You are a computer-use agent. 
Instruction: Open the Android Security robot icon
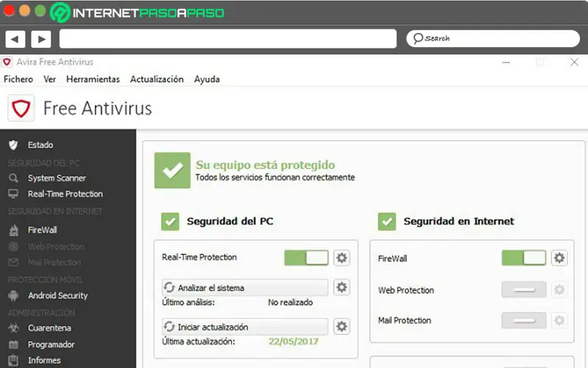13,296
